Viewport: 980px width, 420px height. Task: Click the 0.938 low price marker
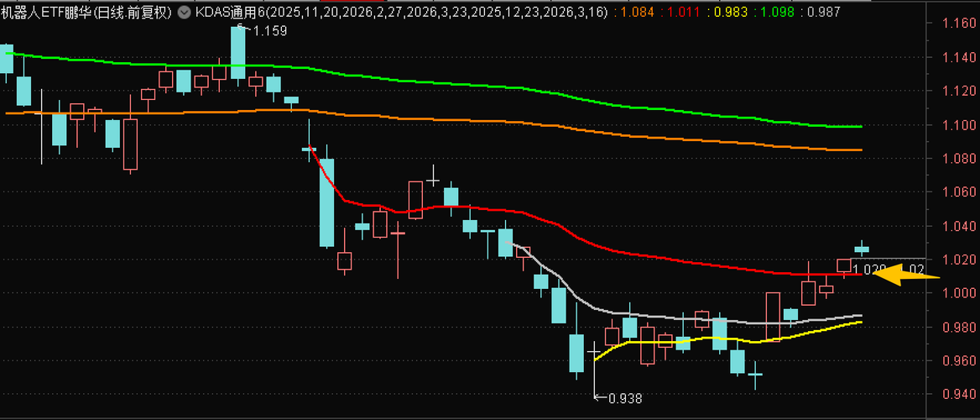(x=623, y=397)
